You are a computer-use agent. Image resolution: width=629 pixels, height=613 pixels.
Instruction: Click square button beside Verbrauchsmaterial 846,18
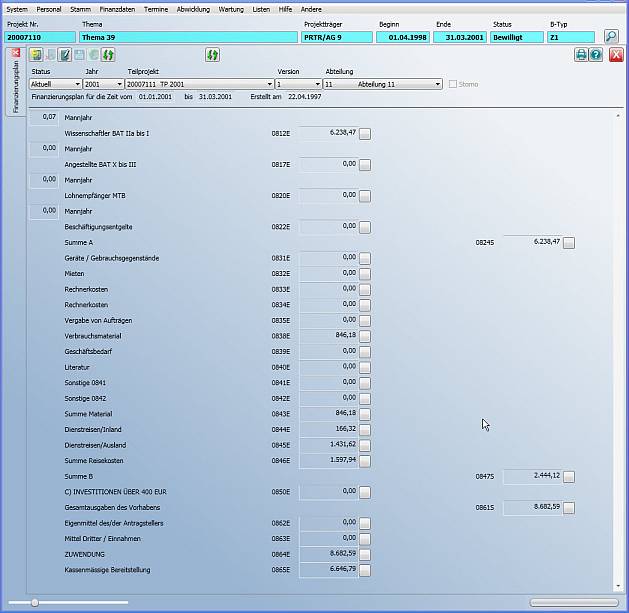365,336
